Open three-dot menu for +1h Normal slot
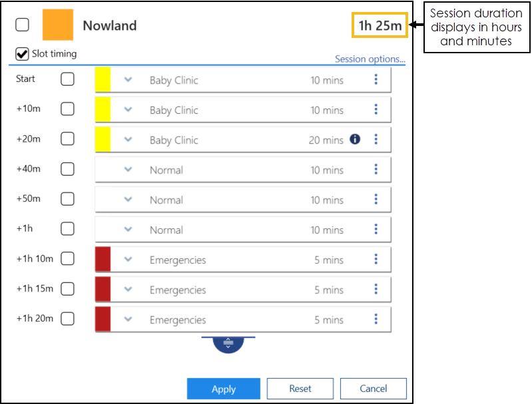 [x=376, y=230]
